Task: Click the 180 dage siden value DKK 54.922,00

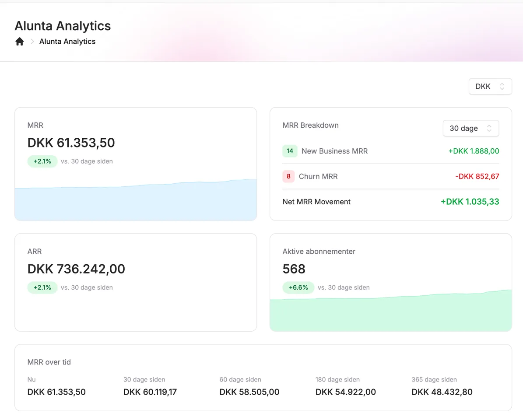Action: 346,392
